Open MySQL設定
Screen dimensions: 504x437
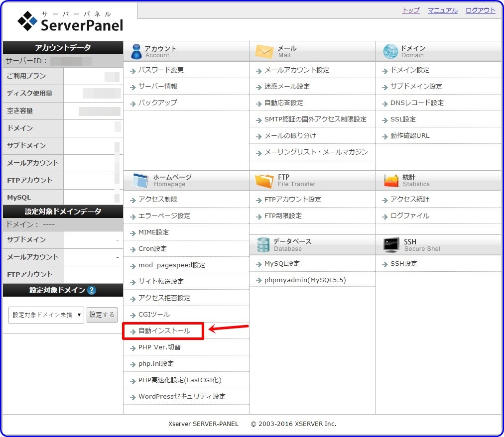(282, 263)
